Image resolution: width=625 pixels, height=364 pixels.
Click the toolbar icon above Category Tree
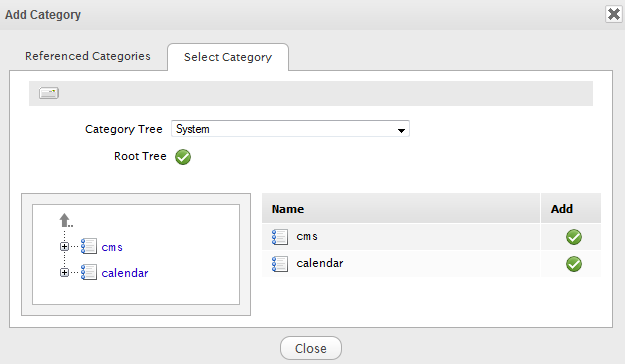49,93
